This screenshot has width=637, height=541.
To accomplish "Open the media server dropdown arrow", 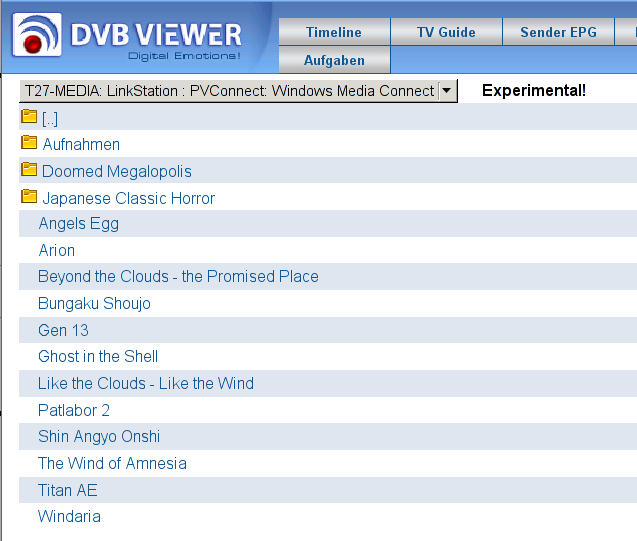I will 447,91.
